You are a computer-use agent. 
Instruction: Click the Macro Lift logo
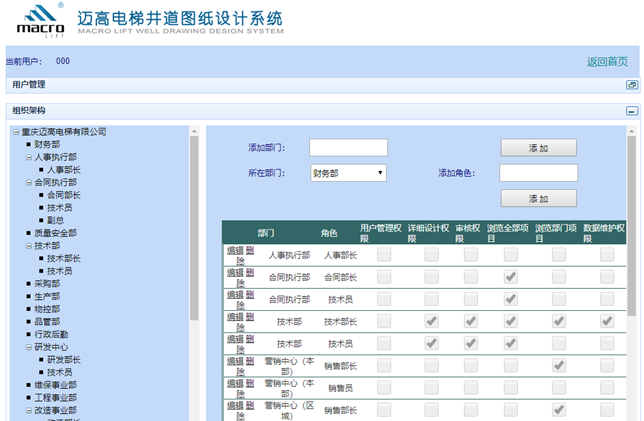point(39,20)
